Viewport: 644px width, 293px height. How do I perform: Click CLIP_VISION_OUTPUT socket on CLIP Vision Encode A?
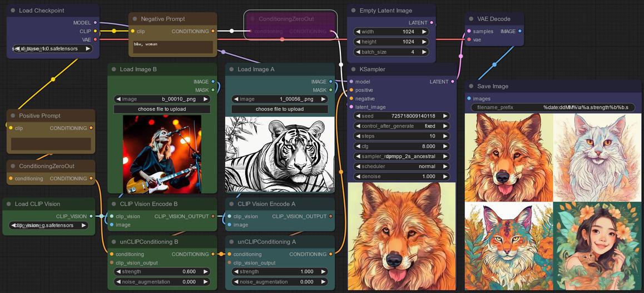(331, 216)
